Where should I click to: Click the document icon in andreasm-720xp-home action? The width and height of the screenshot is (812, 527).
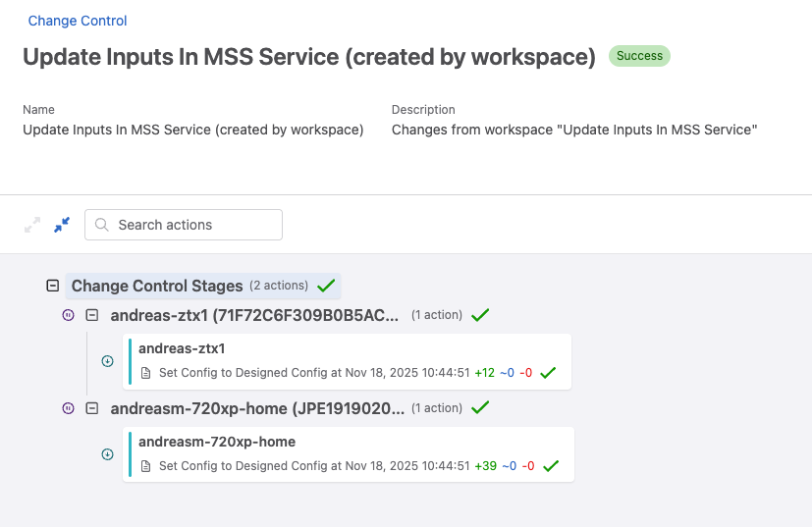click(146, 466)
